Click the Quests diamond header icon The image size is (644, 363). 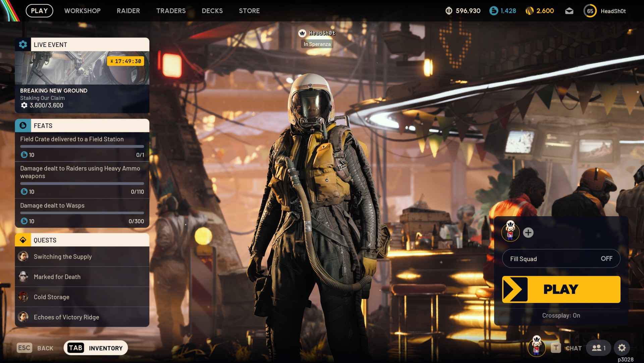(x=23, y=240)
